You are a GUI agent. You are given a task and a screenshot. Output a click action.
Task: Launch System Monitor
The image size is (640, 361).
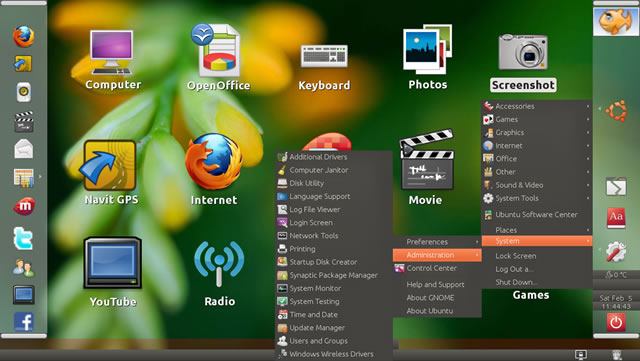[334, 288]
